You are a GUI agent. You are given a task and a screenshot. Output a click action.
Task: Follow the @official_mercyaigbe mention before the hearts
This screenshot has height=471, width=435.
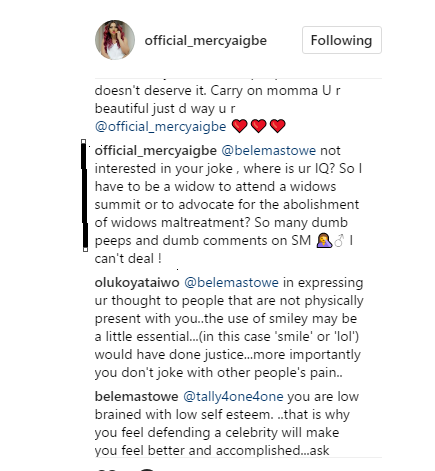160,127
